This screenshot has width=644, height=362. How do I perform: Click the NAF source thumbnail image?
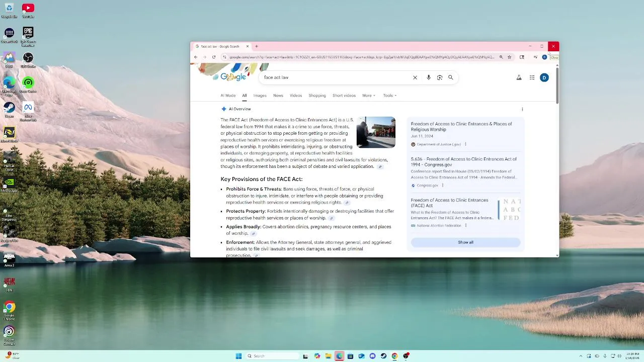509,210
